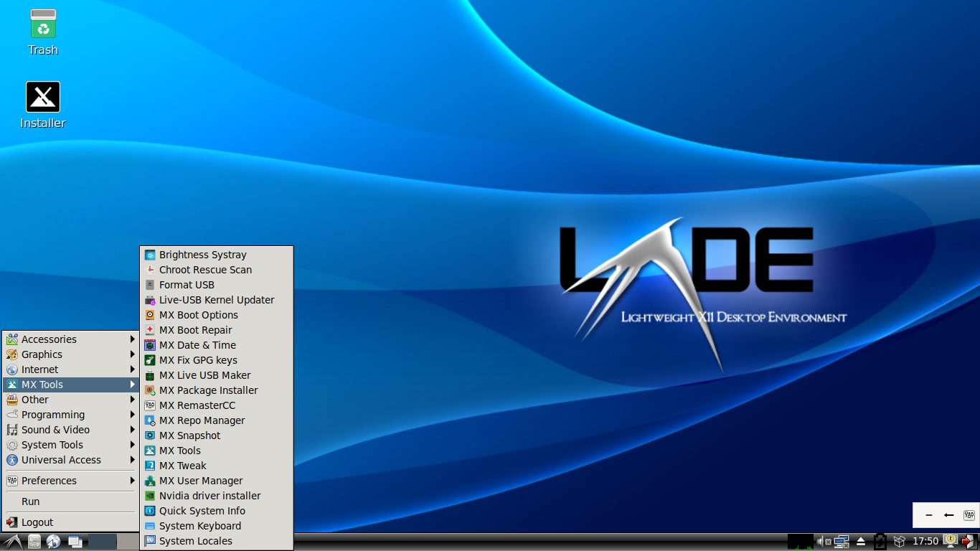Image resolution: width=980 pixels, height=551 pixels.
Task: Choose Run from the start menu
Action: (71, 501)
